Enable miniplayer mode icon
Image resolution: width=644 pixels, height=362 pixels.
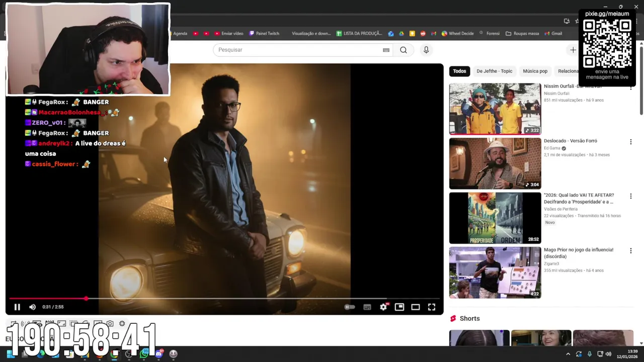[x=399, y=307]
